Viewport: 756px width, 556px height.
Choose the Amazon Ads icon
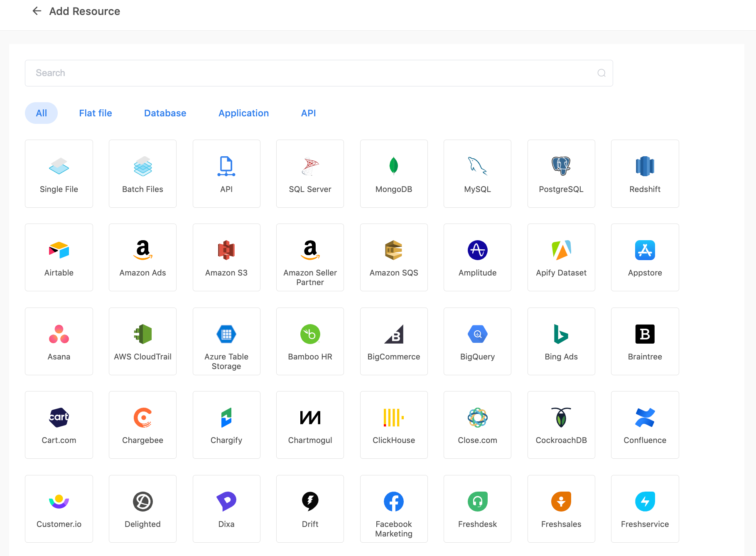(143, 250)
